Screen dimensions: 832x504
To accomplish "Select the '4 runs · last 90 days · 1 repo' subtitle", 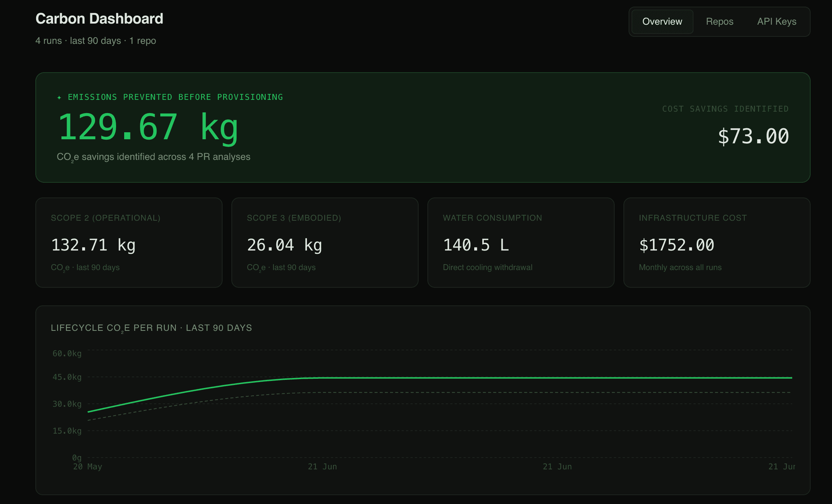I will pos(96,41).
